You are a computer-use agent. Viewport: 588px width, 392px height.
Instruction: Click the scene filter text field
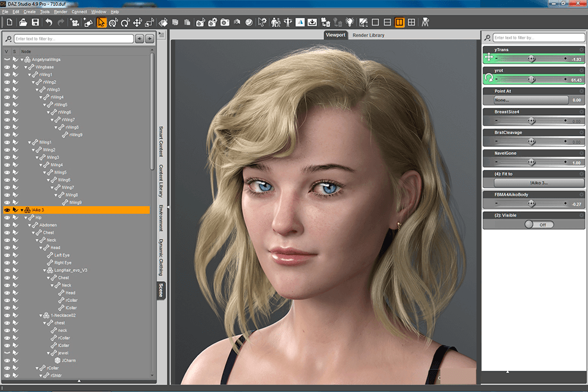pos(73,39)
